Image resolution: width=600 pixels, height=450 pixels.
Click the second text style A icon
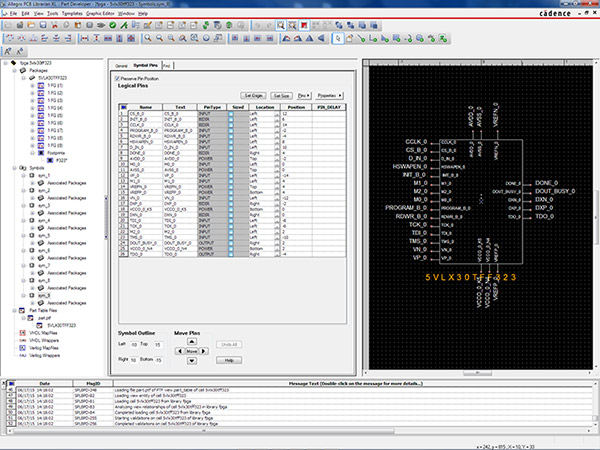[x=20, y=51]
